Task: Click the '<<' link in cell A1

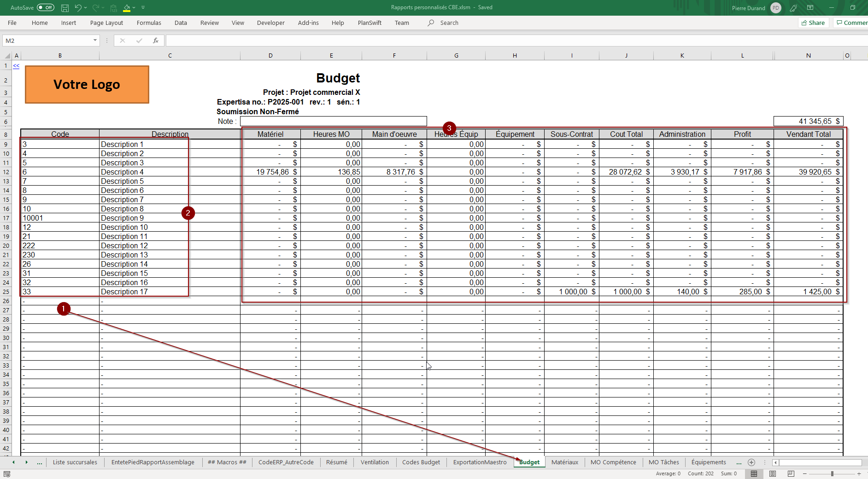Action: pyautogui.click(x=16, y=66)
